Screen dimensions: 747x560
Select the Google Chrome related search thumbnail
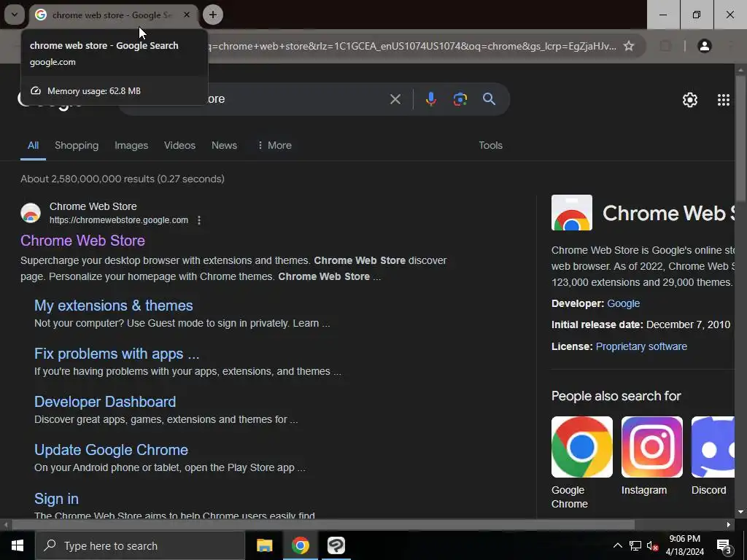(581, 447)
